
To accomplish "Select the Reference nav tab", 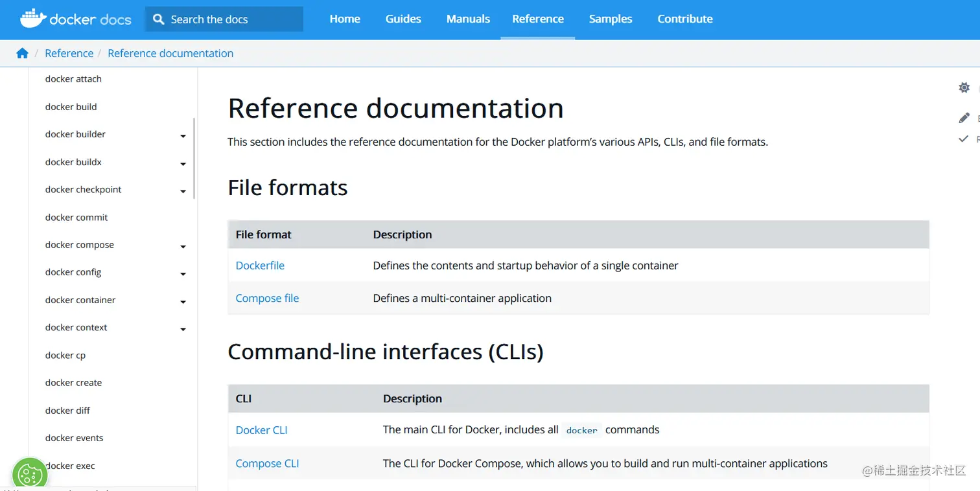I will click(x=538, y=19).
